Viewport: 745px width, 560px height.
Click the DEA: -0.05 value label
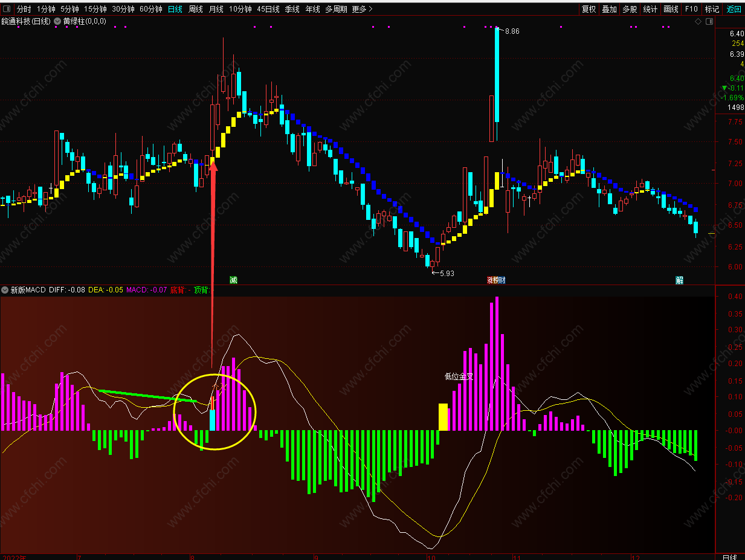(x=106, y=290)
